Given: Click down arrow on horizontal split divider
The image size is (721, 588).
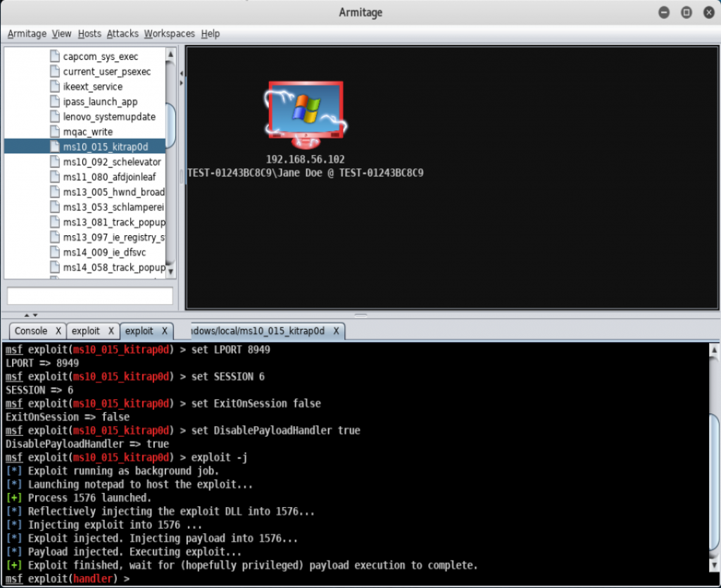Looking at the screenshot, I should coord(35,315).
